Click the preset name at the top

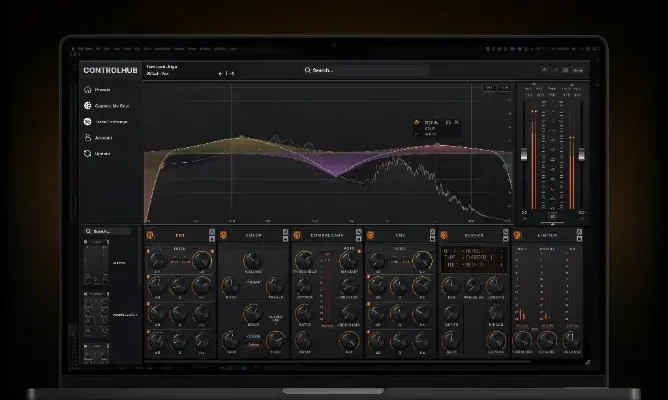(x=162, y=67)
